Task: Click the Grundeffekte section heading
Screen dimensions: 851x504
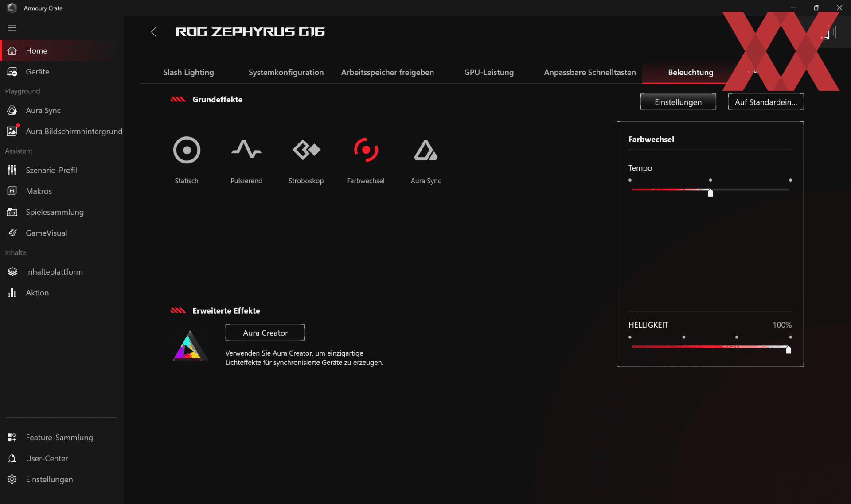Action: (x=217, y=100)
